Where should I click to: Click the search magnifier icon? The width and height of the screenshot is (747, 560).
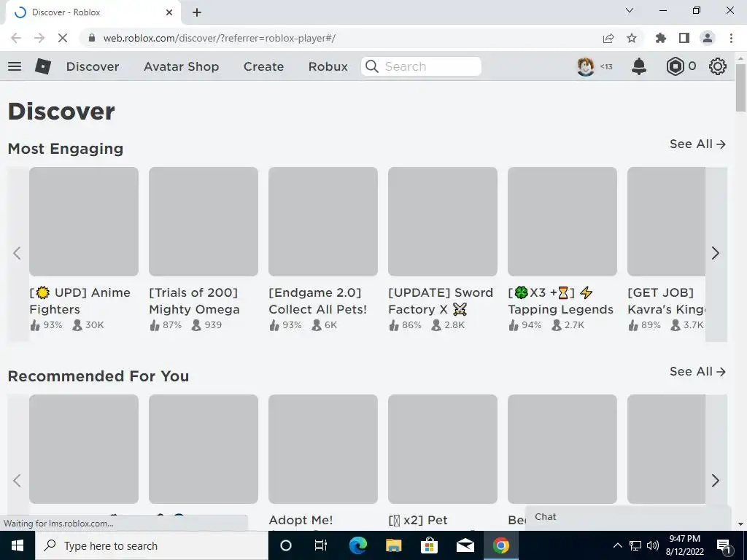tap(372, 66)
